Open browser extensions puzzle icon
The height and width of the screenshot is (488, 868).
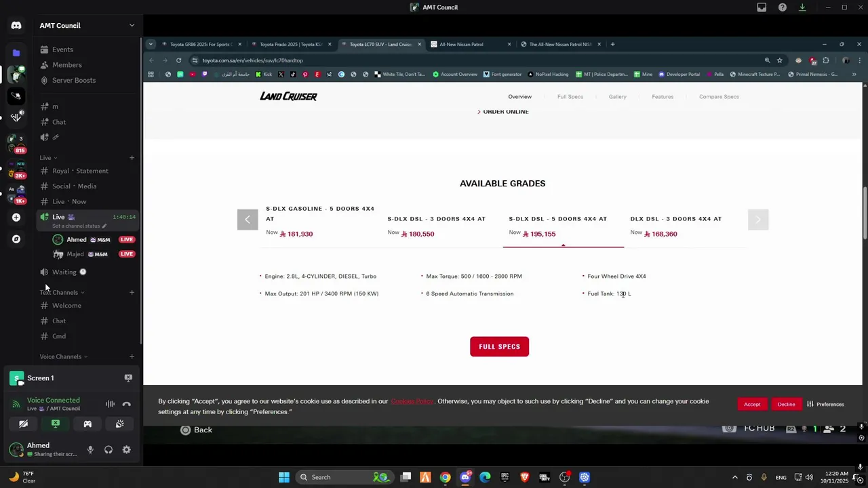click(x=825, y=60)
